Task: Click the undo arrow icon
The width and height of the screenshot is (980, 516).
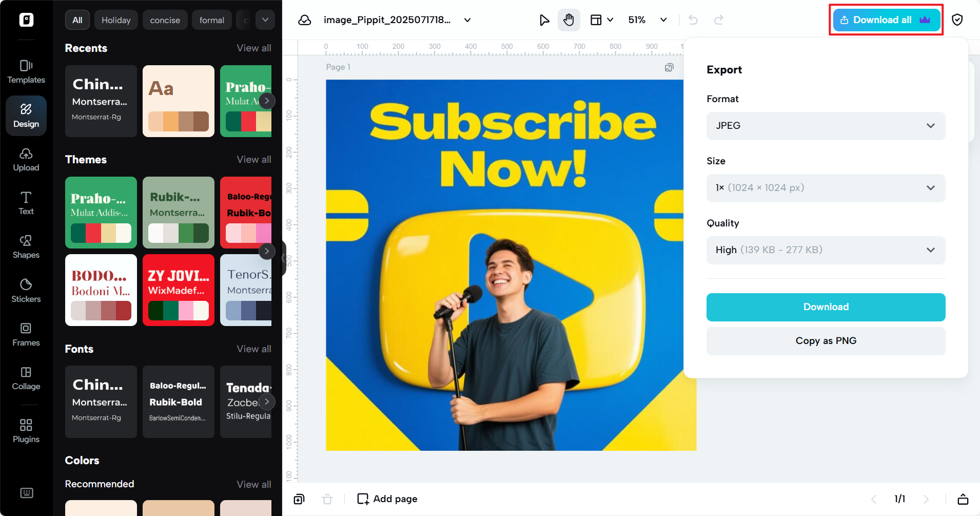Action: [x=693, y=20]
